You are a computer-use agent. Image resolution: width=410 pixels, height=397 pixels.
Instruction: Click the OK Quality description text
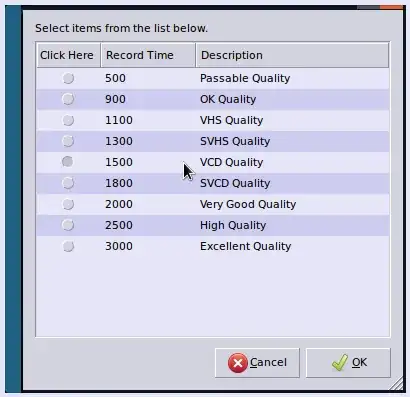(x=228, y=99)
